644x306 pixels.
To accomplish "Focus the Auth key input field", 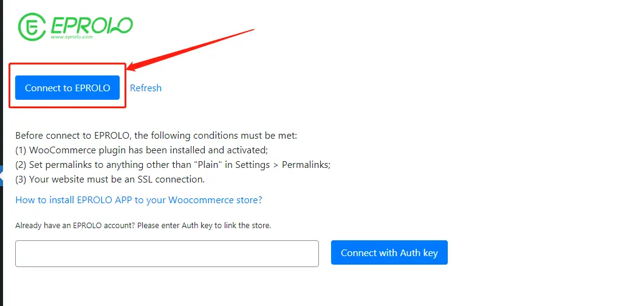I will pyautogui.click(x=167, y=254).
